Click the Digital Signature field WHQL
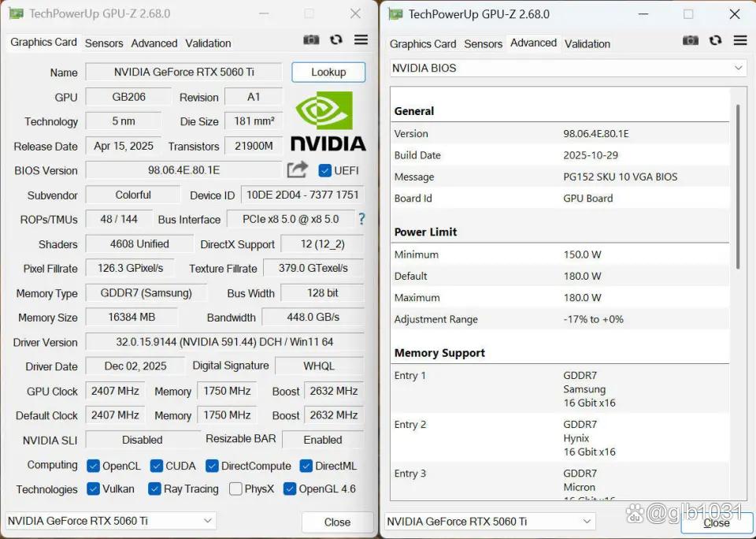Image resolution: width=756 pixels, height=539 pixels. click(x=319, y=366)
